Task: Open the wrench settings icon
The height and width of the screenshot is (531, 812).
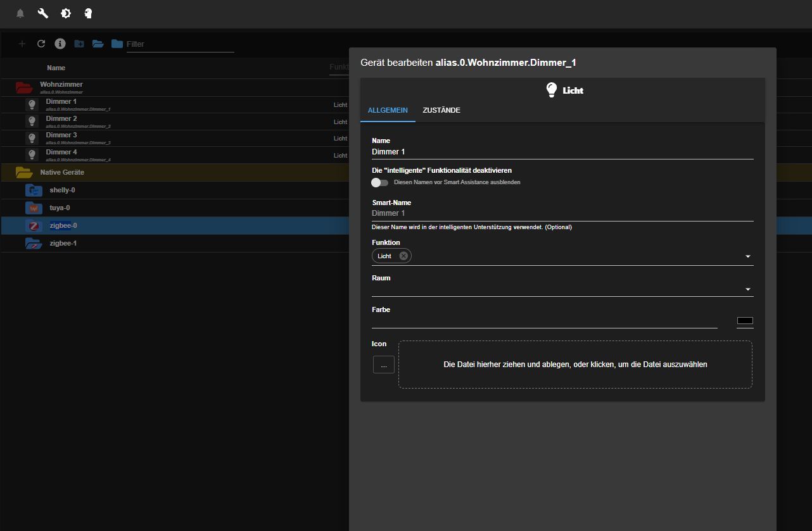Action: (x=43, y=13)
